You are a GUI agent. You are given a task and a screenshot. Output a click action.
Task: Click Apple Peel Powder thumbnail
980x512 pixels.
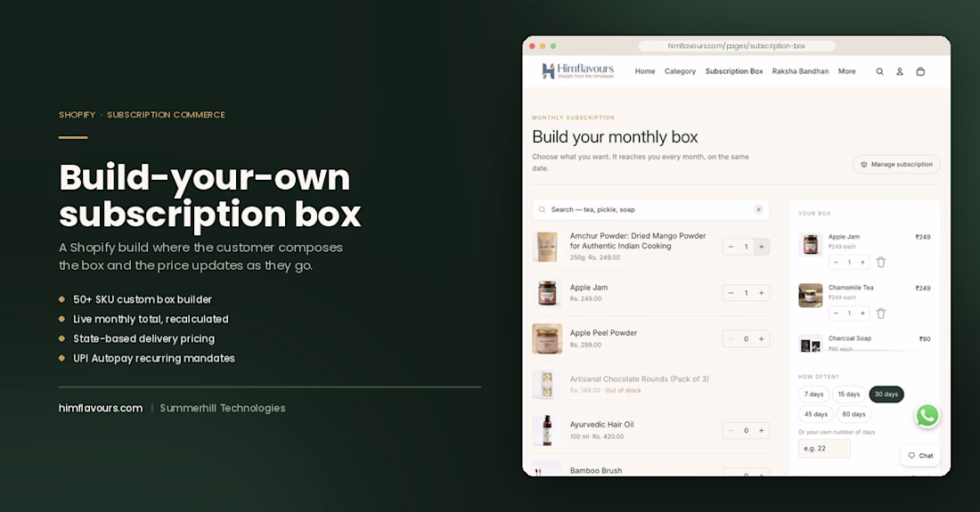pos(547,339)
